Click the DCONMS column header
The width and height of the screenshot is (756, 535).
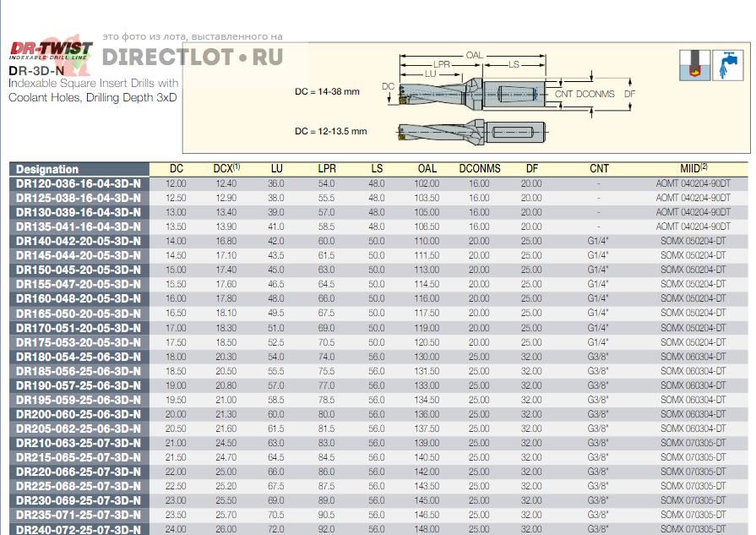[478, 169]
